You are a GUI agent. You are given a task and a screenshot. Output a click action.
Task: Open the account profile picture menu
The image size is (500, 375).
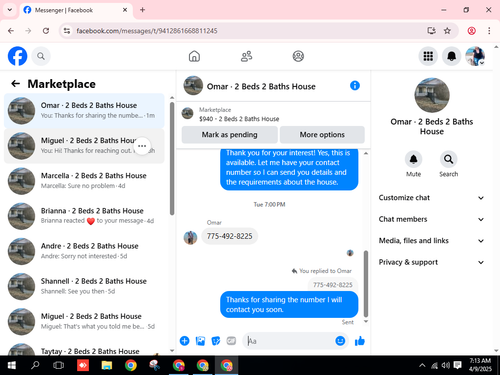(475, 56)
